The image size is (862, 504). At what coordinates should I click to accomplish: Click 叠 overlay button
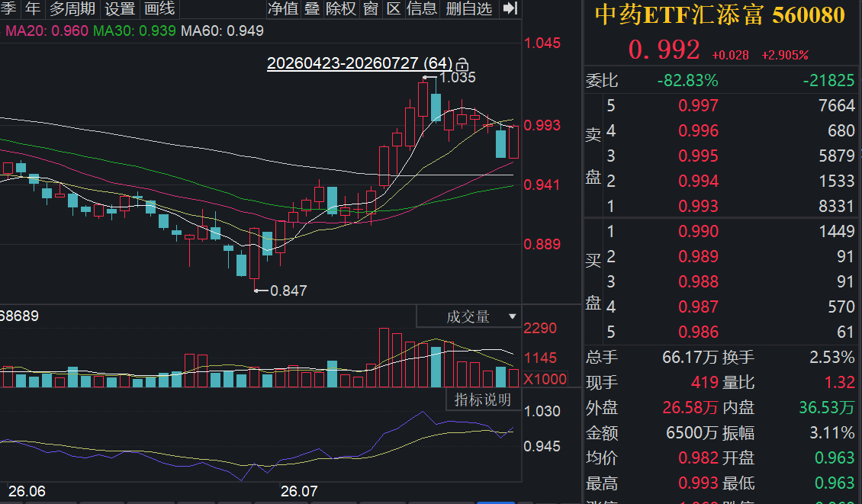pos(312,8)
